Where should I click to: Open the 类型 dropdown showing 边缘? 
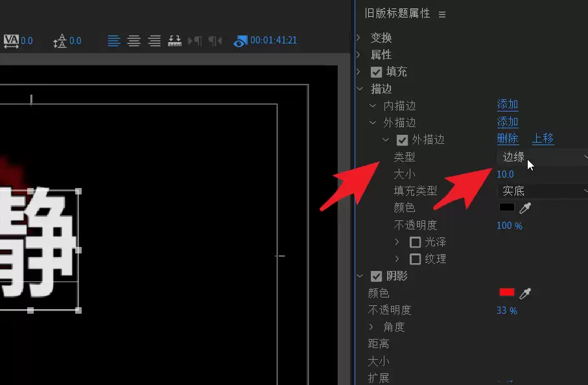point(543,157)
